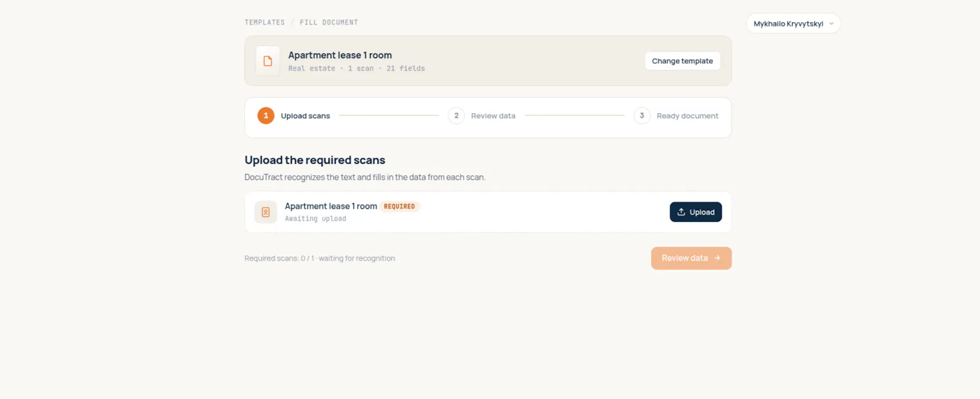Click the 'Required scans: 0 / 1' status text

320,259
